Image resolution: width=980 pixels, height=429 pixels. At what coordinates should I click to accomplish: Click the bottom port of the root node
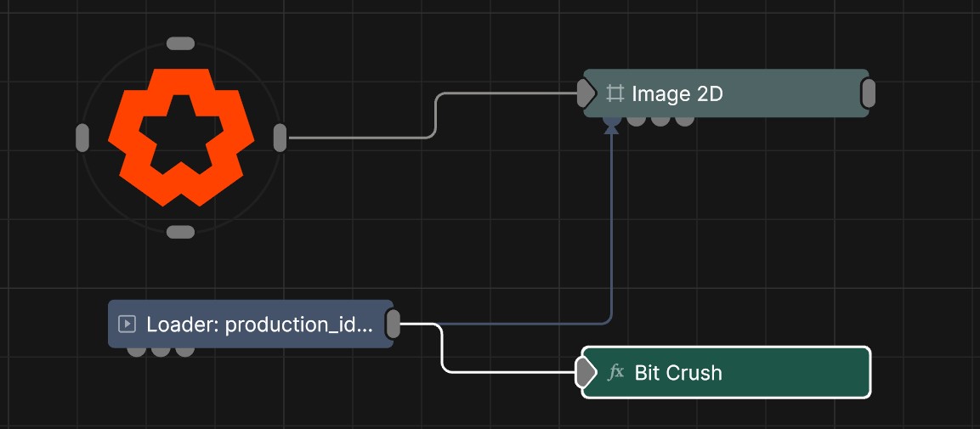(181, 232)
